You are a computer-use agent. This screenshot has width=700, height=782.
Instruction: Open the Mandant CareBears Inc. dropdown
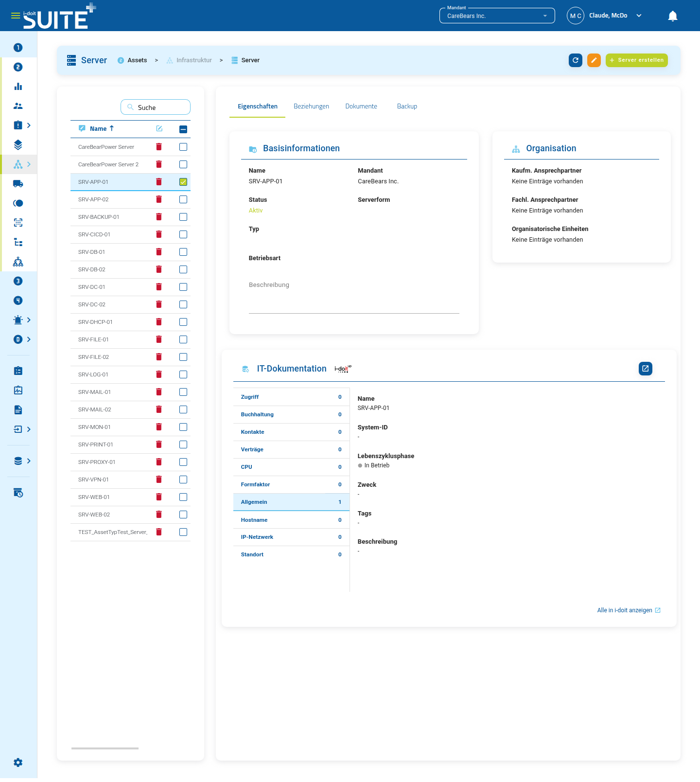pos(497,16)
